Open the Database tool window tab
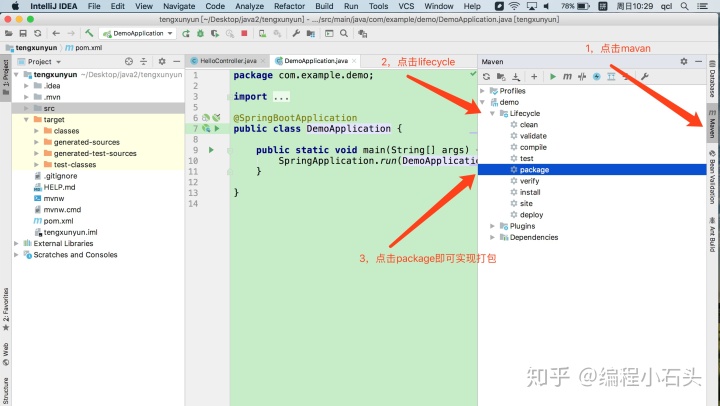Screen dimensions: 720x406 [x=712, y=79]
